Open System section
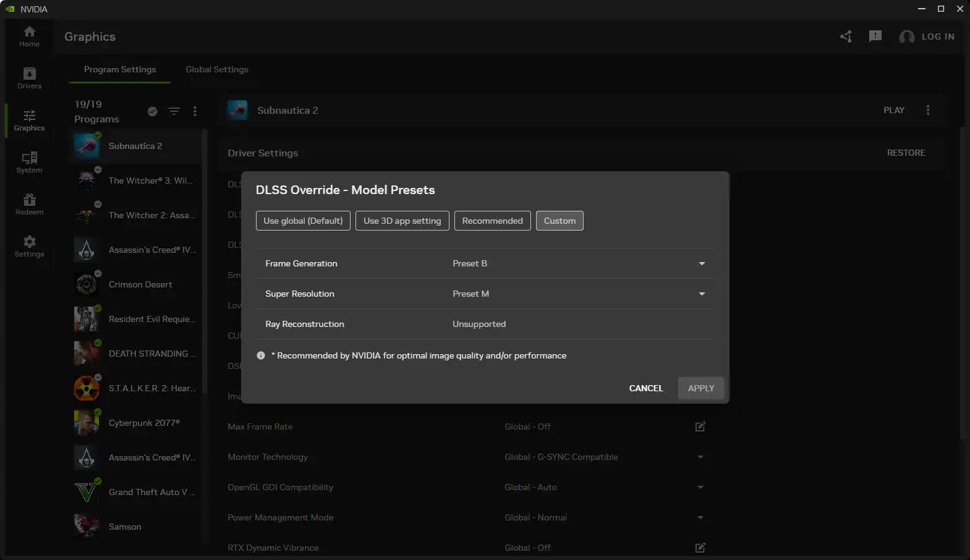The height and width of the screenshot is (560, 970). (29, 163)
